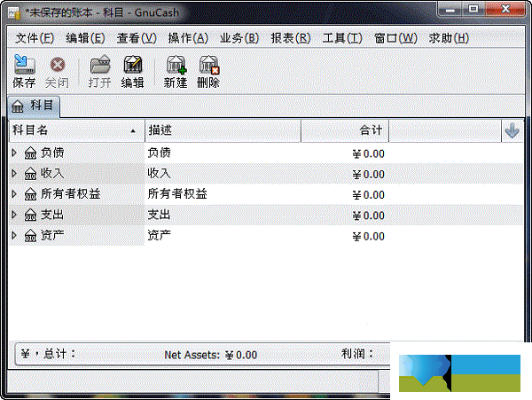Sort by the 合计 column header
This screenshot has width=532, height=400.
[x=345, y=130]
